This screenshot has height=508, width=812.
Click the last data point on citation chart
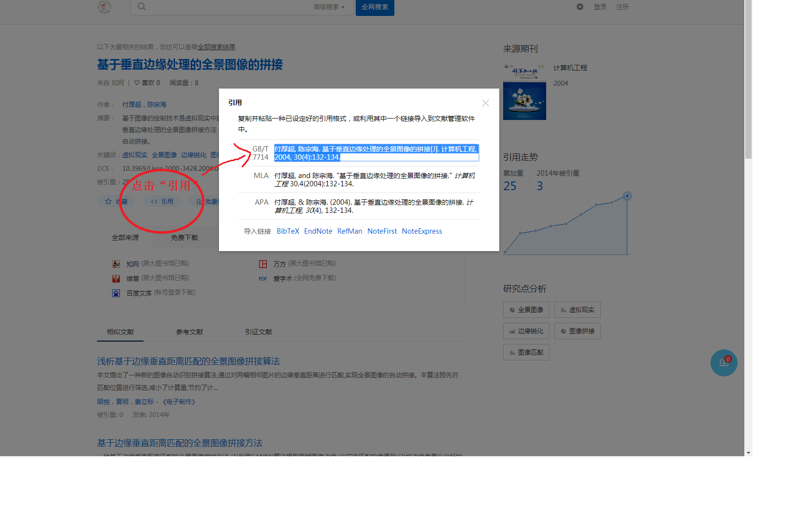point(627,196)
